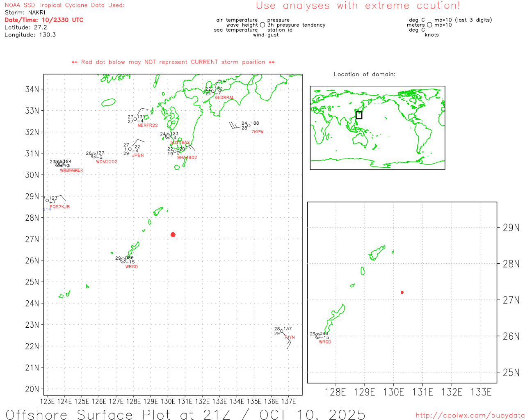Image resolution: width=525 pixels, height=420 pixels.
Task: Click the red storm dot on main map
Action: point(173,235)
